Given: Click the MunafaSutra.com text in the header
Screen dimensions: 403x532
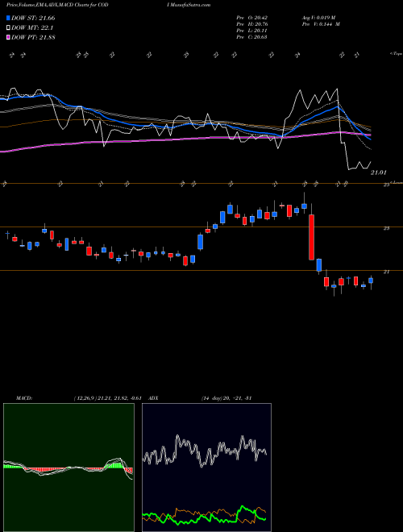Looking at the screenshot, I should click(191, 5).
